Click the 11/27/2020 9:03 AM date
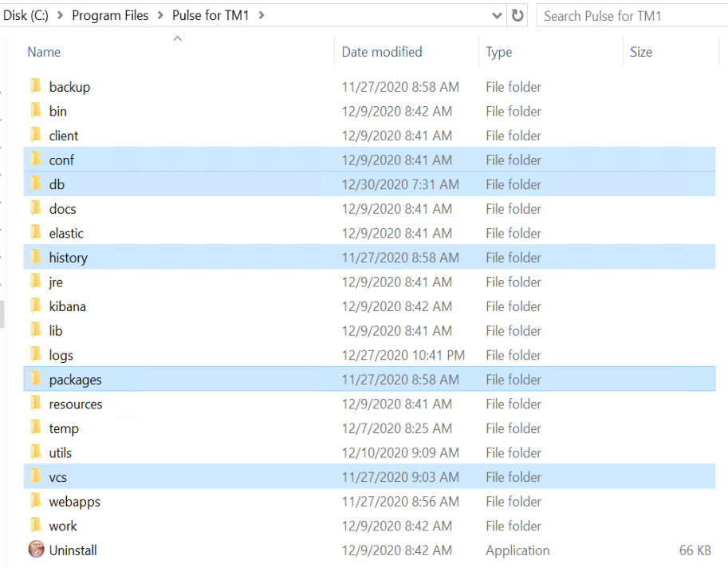 [400, 477]
